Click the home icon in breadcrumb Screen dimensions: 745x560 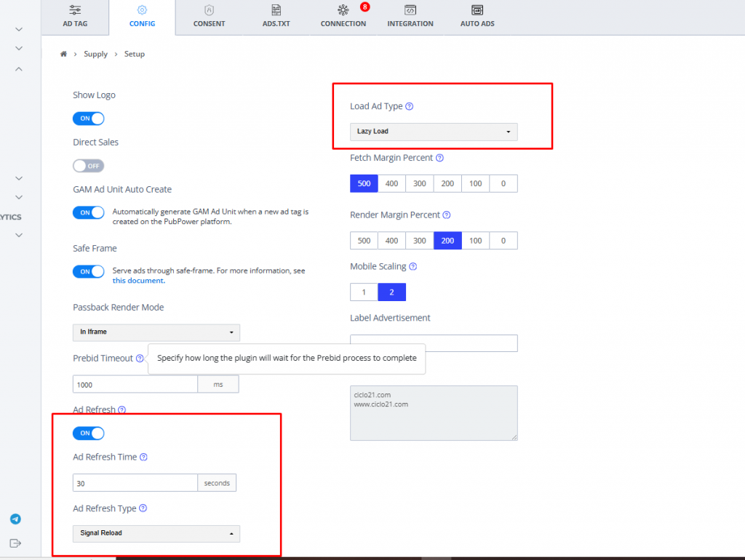[x=64, y=55]
